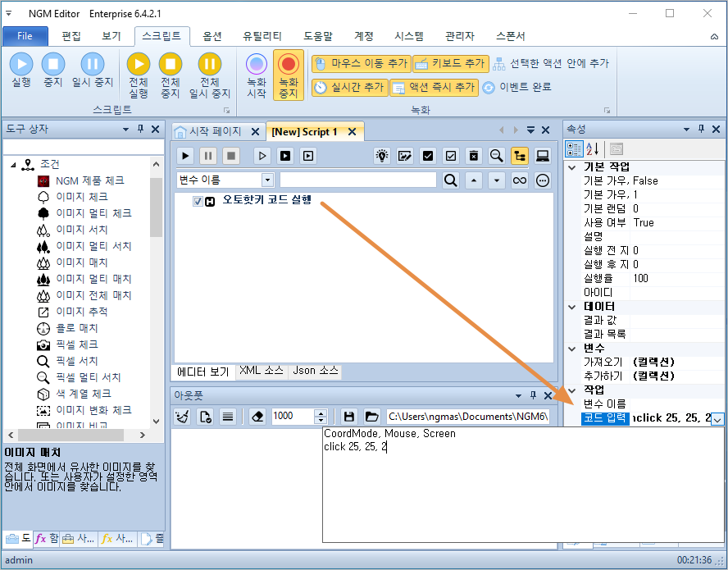Click open folder icon in 아웃풋 toolbar

coord(372,417)
